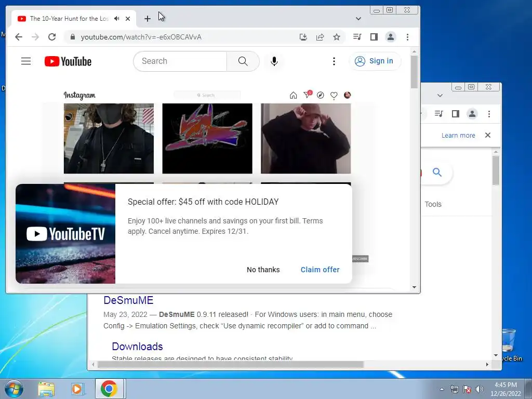
Task: Open tab search chevron in background window
Action: pos(440,96)
